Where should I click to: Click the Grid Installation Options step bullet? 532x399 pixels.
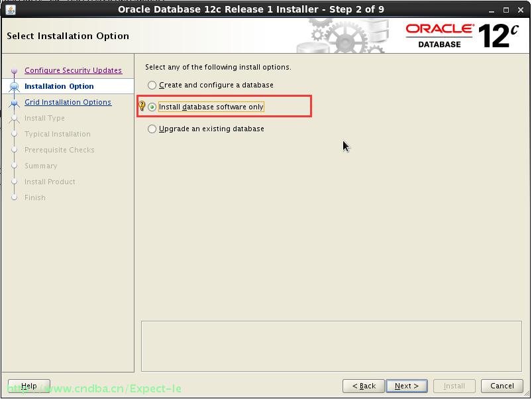click(15, 103)
